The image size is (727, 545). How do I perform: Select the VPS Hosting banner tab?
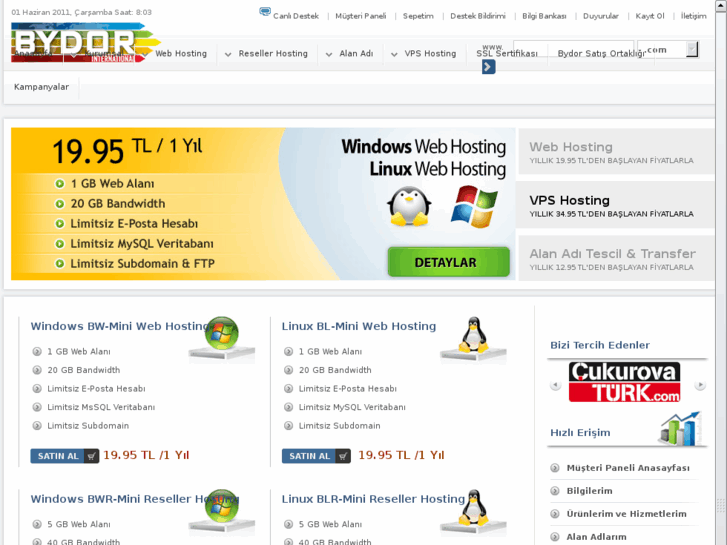pos(615,205)
